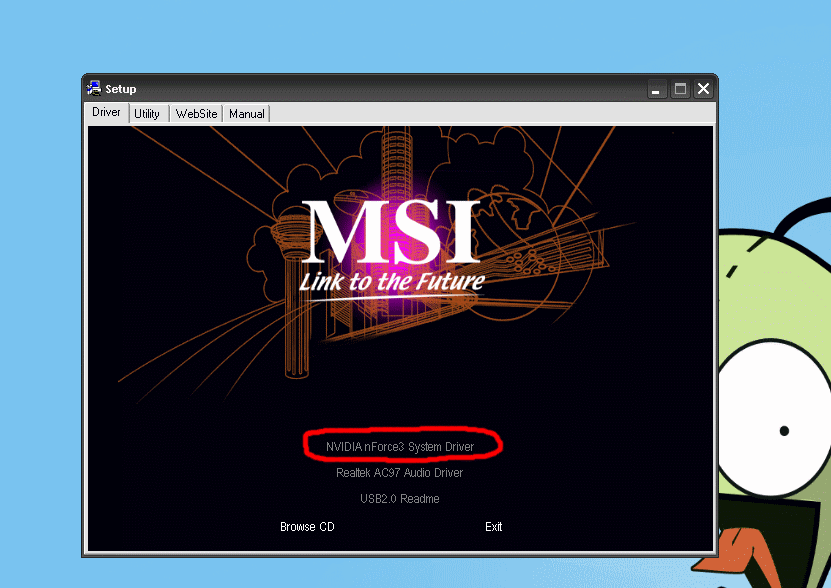Screen dimensions: 831x588
Task: Click Exit in Setup window
Action: tap(493, 526)
